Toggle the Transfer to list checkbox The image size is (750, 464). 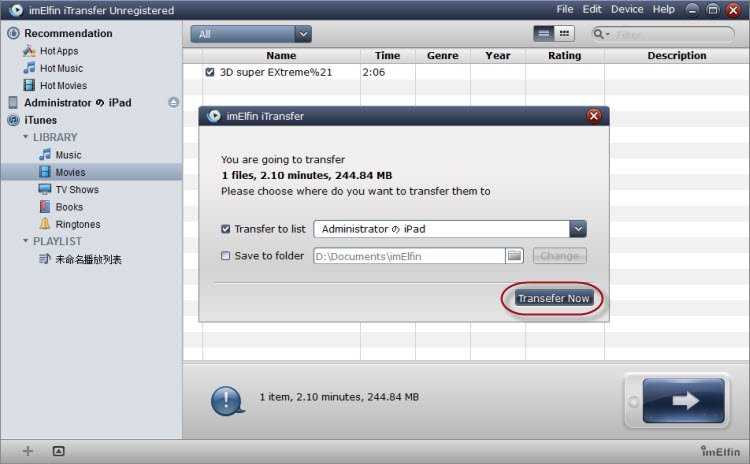click(225, 229)
